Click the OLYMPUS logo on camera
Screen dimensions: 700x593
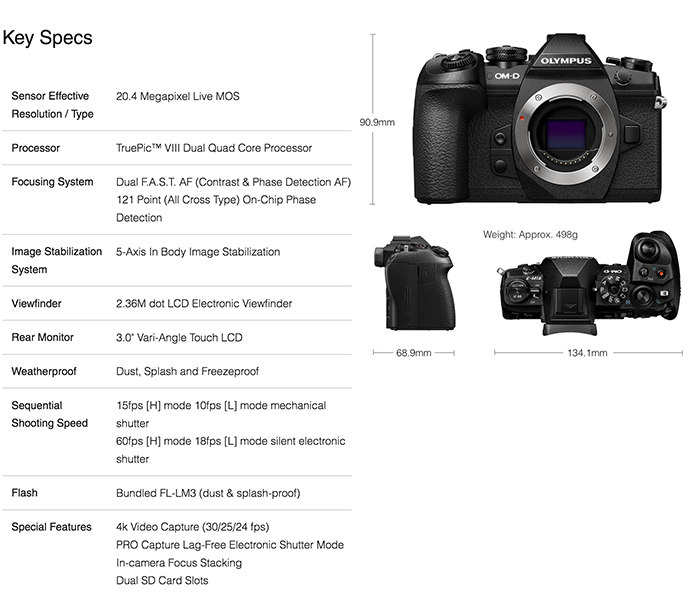tap(566, 60)
